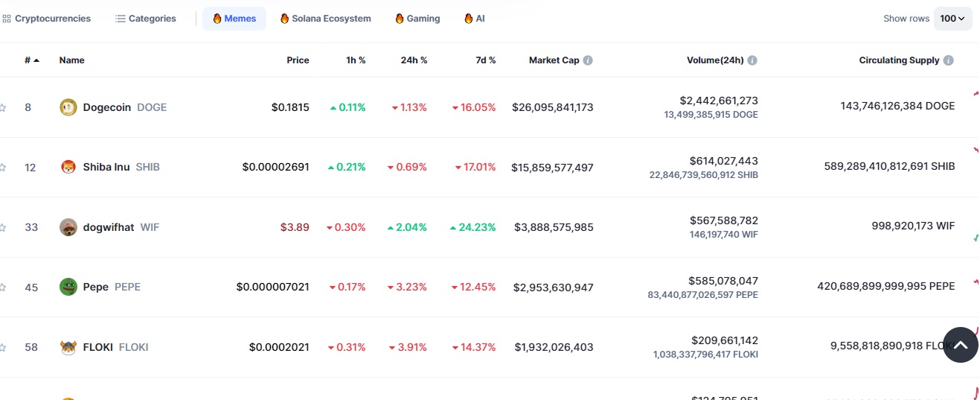Sort table by Name column
980x400 pixels.
tap(72, 60)
